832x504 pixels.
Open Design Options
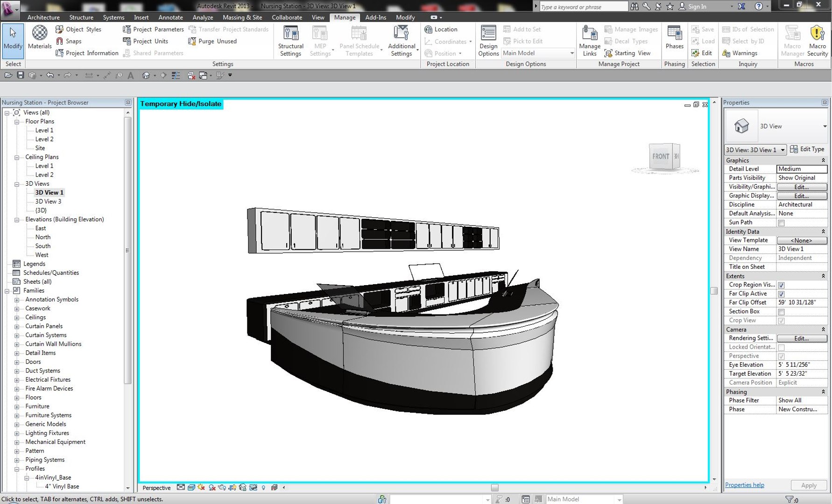[488, 41]
